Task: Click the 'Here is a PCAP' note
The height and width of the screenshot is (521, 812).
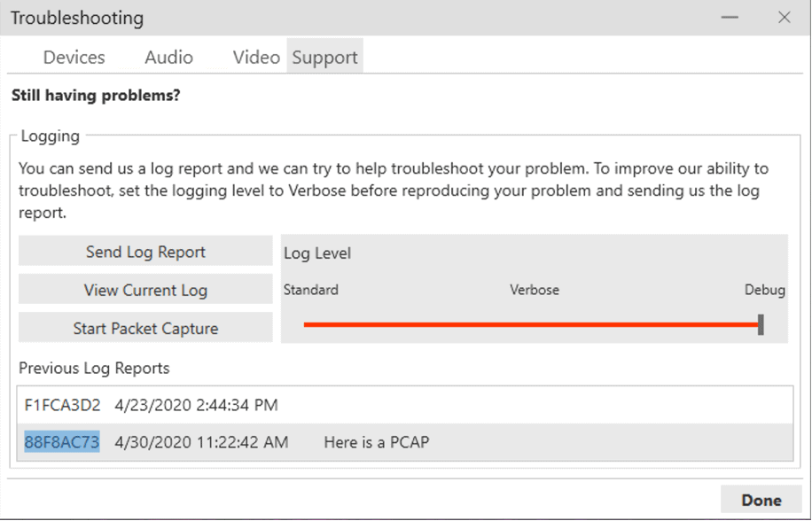Action: (377, 442)
